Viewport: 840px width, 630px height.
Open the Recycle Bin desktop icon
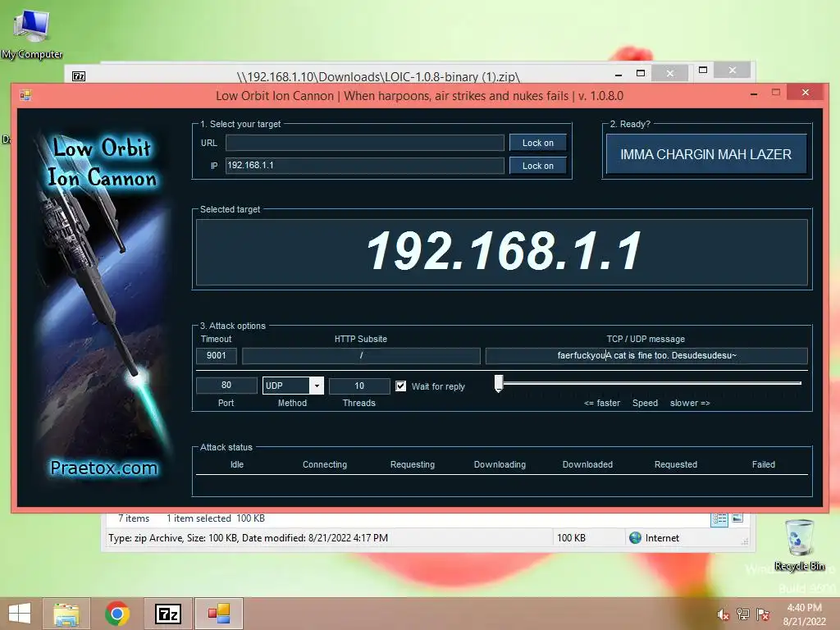click(x=801, y=545)
